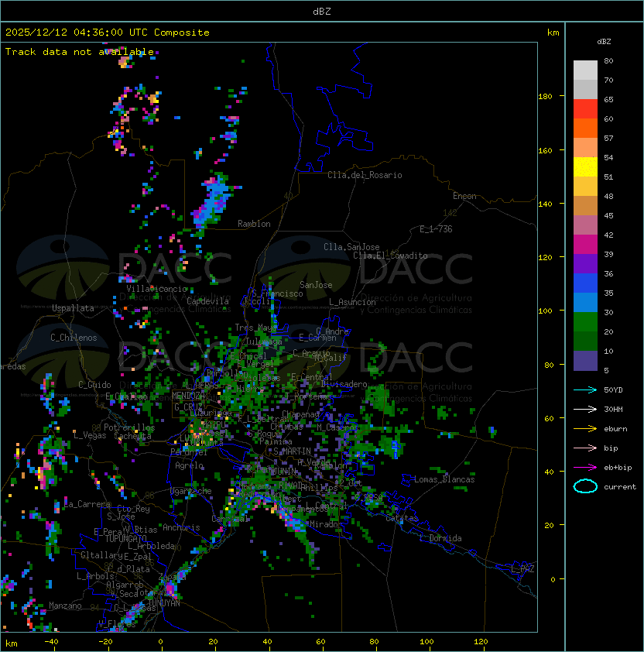The image size is (644, 652).
Task: Select the red 60-65 dBZ legend swatch
Action: pyautogui.click(x=585, y=109)
